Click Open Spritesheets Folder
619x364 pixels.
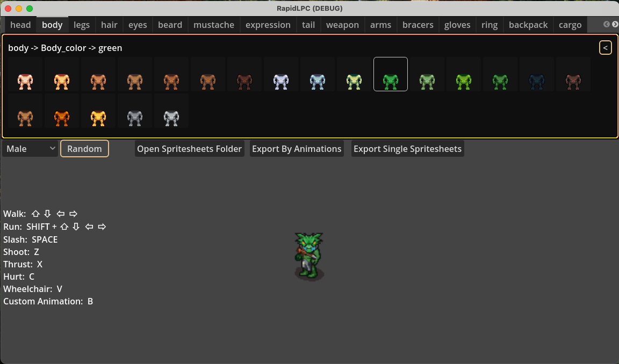190,149
